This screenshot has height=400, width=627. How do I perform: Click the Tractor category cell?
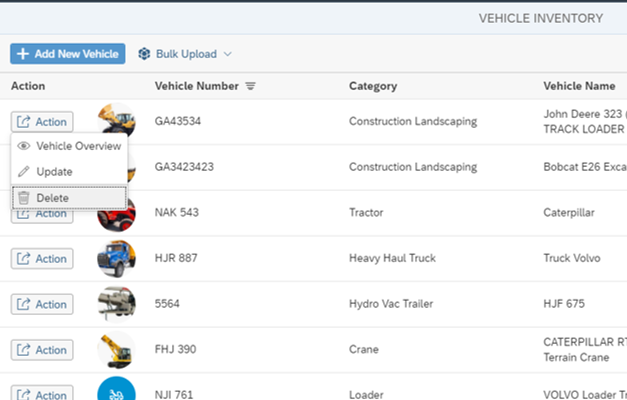pyautogui.click(x=366, y=212)
